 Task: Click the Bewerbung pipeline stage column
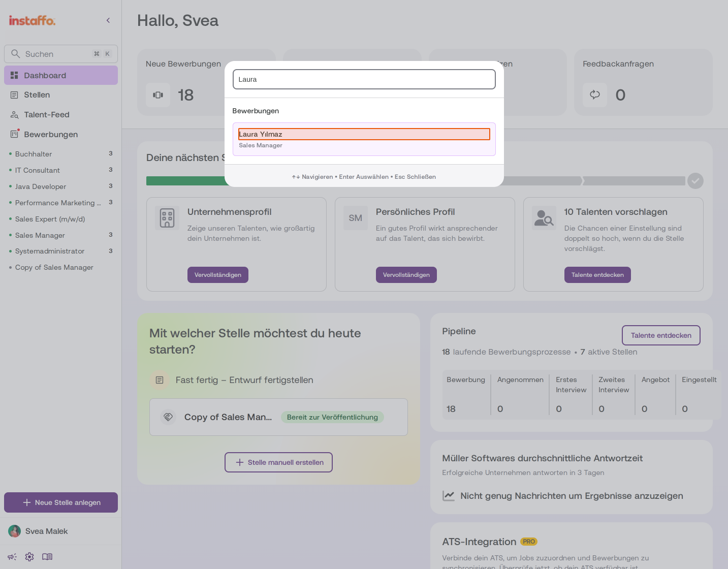pyautogui.click(x=466, y=395)
